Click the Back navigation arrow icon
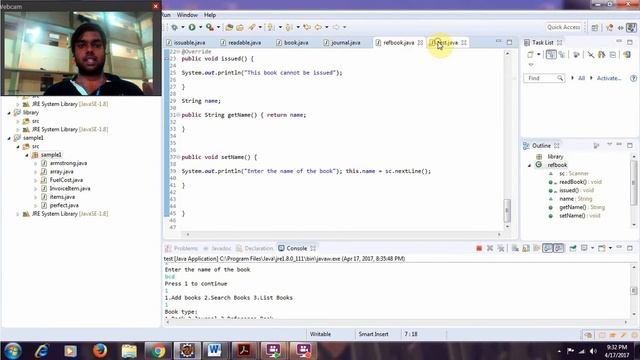 (318, 27)
